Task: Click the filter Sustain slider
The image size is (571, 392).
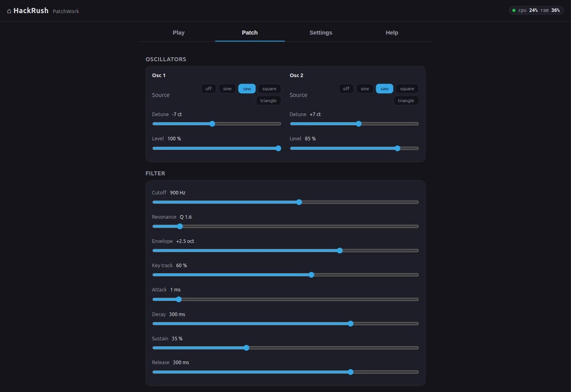Action: click(x=285, y=348)
